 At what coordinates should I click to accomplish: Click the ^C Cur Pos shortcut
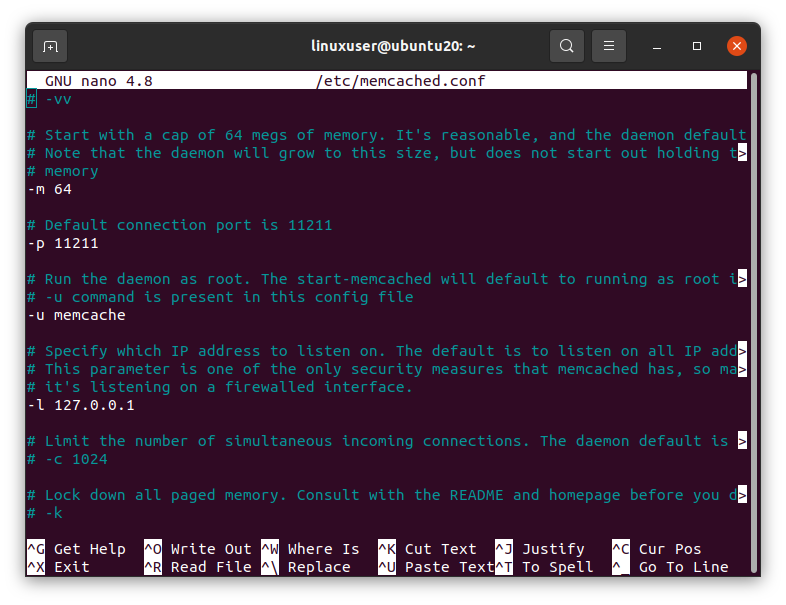click(657, 549)
